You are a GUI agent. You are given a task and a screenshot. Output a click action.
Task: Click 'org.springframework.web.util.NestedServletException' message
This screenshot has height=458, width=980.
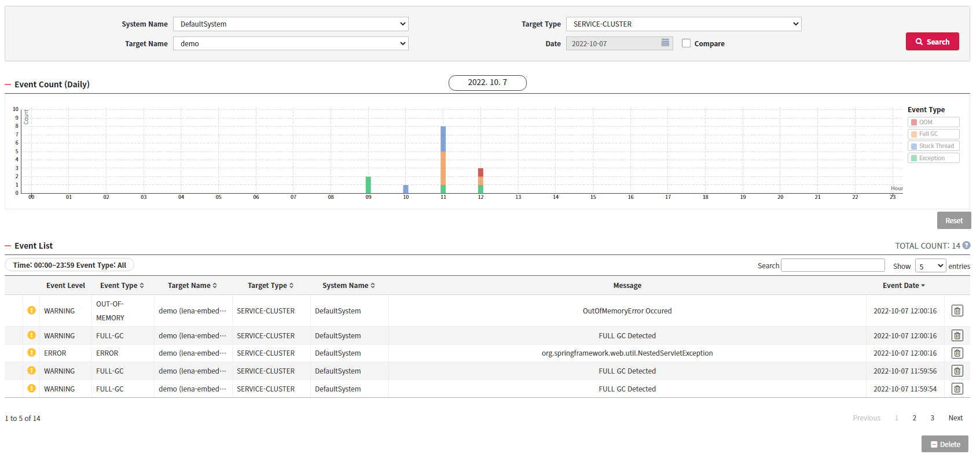[627, 353]
